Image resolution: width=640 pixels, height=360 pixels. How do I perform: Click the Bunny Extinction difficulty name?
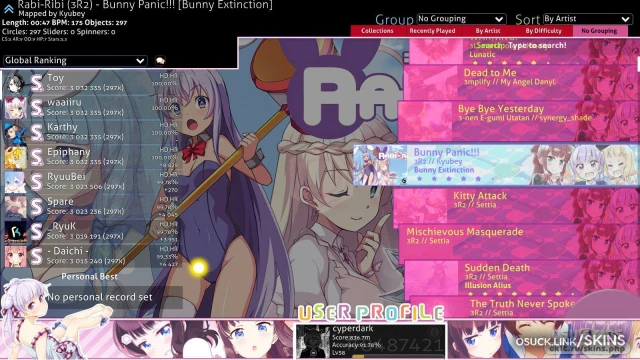click(x=444, y=170)
